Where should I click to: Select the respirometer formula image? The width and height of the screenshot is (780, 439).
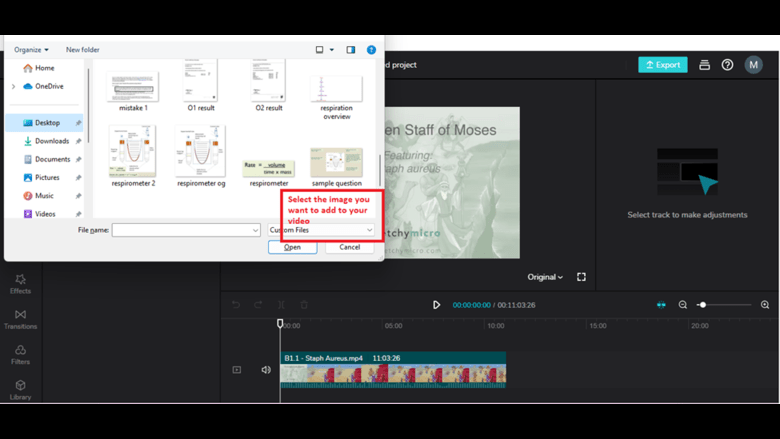tap(269, 173)
